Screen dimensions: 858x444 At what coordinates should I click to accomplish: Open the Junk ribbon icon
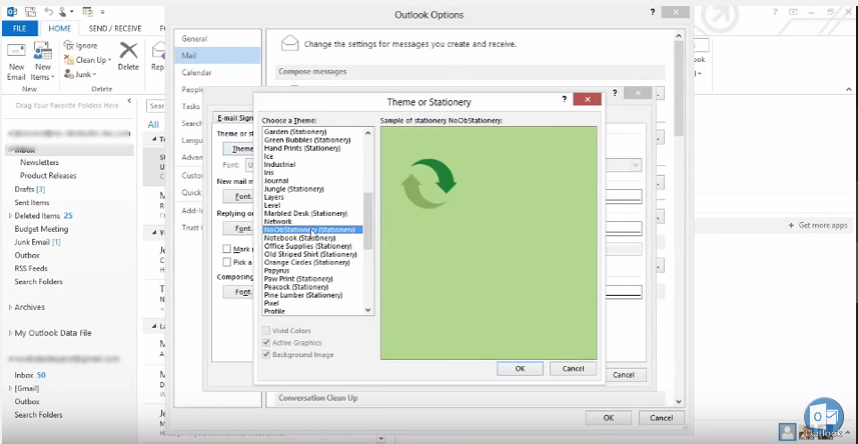68,74
